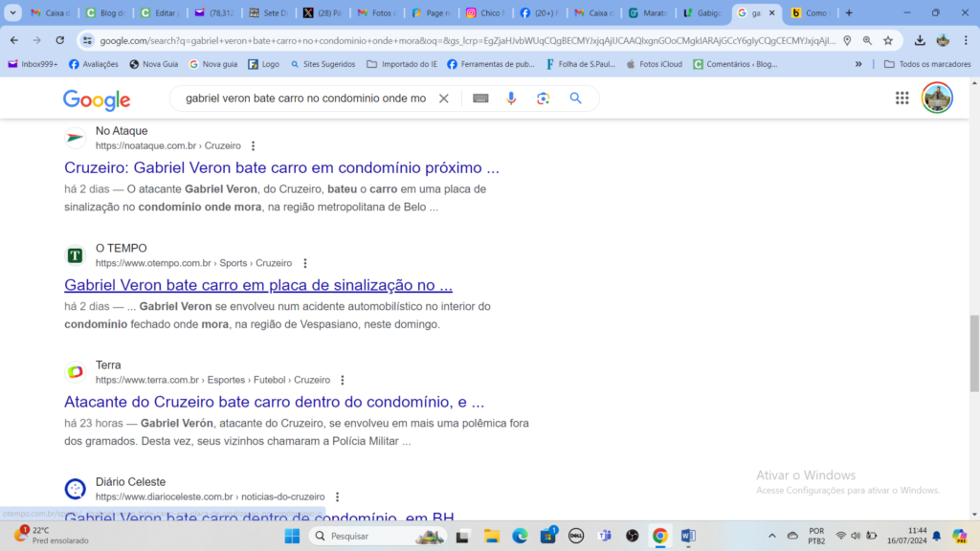Clear the Google search box with X
The height and width of the screenshot is (551, 980).
coord(444,99)
